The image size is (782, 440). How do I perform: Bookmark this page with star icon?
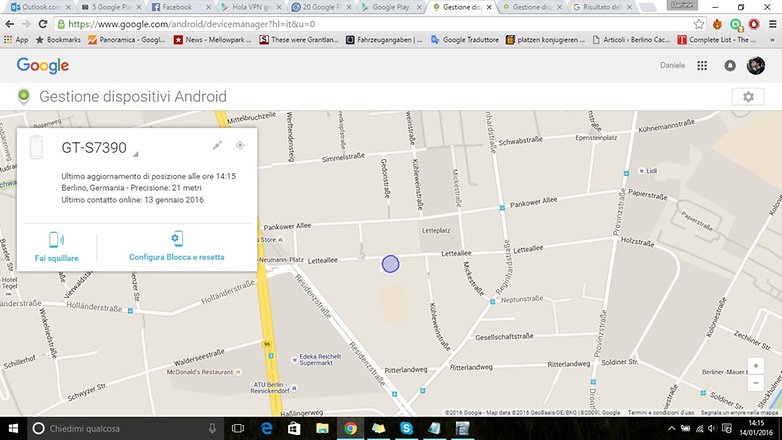(699, 24)
